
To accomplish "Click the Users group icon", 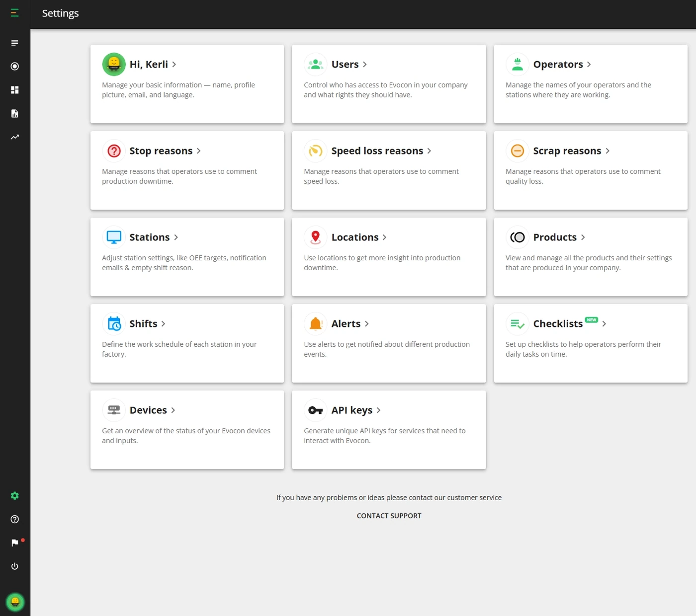I will coord(316,64).
